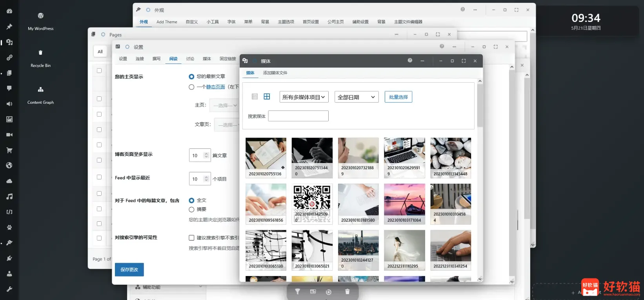Image resolution: width=644 pixels, height=300 pixels.
Task: Click the trash icon in bottom dock
Action: tap(347, 292)
